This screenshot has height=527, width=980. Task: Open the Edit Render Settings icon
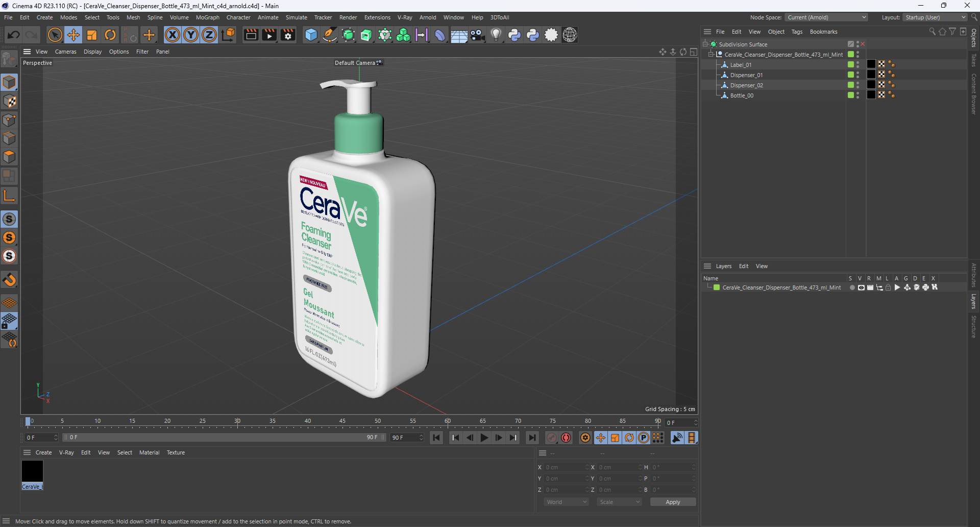coord(288,35)
